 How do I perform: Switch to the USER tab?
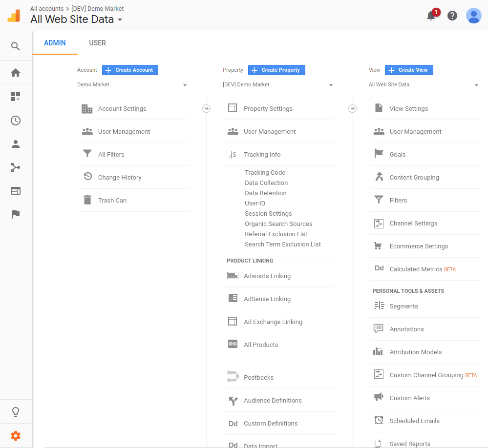pyautogui.click(x=97, y=43)
